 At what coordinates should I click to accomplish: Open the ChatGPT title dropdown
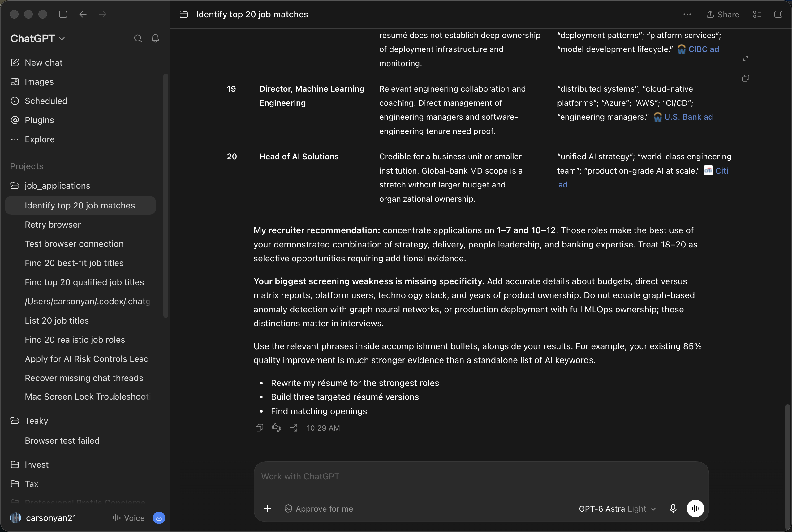click(x=38, y=39)
